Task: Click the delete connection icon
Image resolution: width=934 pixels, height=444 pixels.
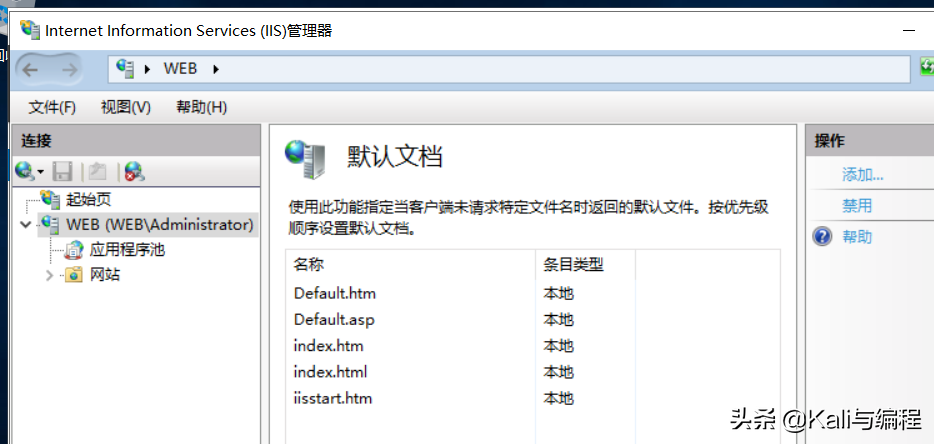Action: point(135,172)
